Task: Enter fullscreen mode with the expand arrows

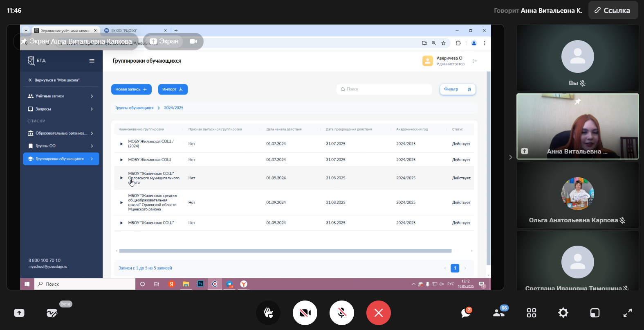Action: click(627, 313)
